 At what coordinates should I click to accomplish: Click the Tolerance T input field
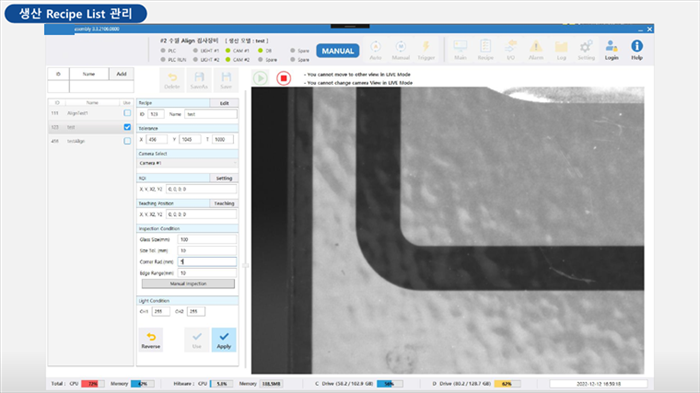[x=223, y=139]
